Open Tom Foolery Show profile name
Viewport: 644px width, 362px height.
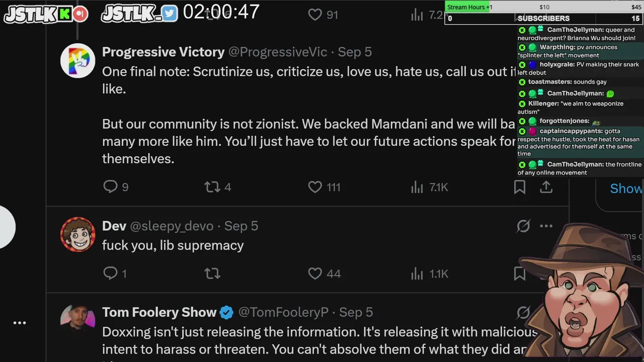click(159, 312)
